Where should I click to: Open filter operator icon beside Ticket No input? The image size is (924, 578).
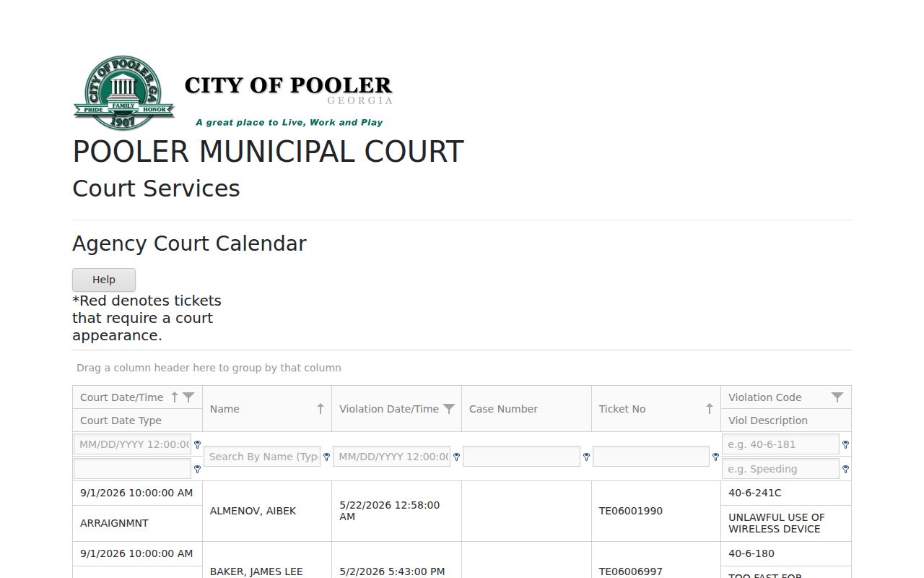coord(715,457)
